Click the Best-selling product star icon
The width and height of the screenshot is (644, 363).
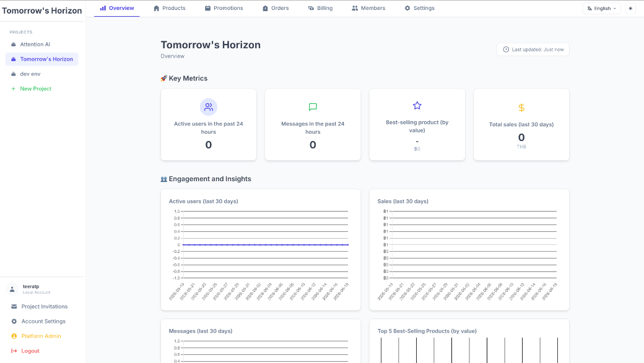(x=417, y=106)
